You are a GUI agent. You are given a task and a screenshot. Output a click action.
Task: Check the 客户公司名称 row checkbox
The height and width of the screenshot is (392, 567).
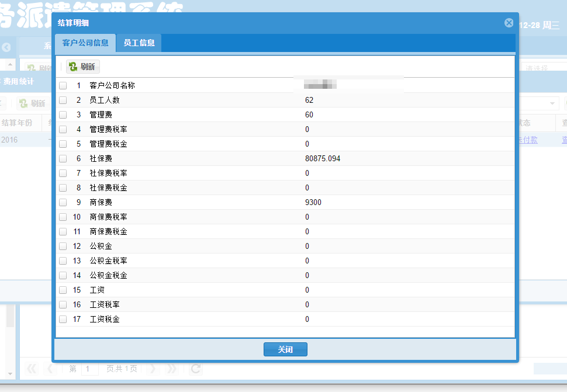click(63, 86)
